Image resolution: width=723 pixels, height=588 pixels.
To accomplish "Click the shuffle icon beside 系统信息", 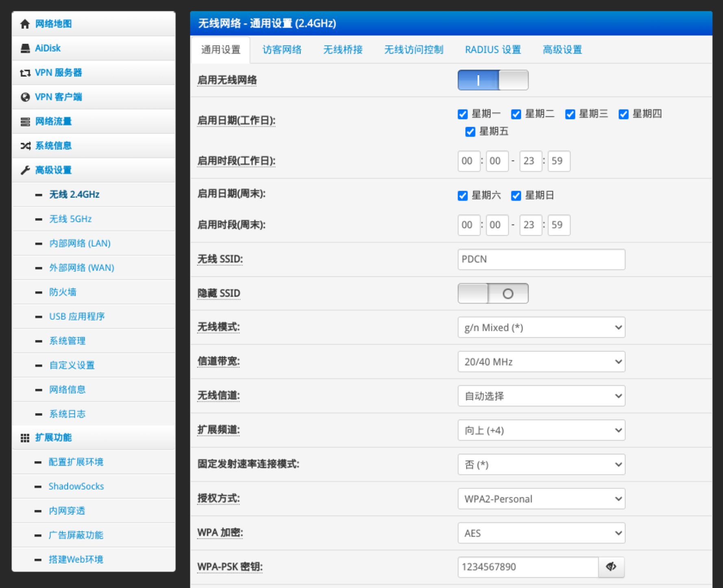I will coord(25,146).
